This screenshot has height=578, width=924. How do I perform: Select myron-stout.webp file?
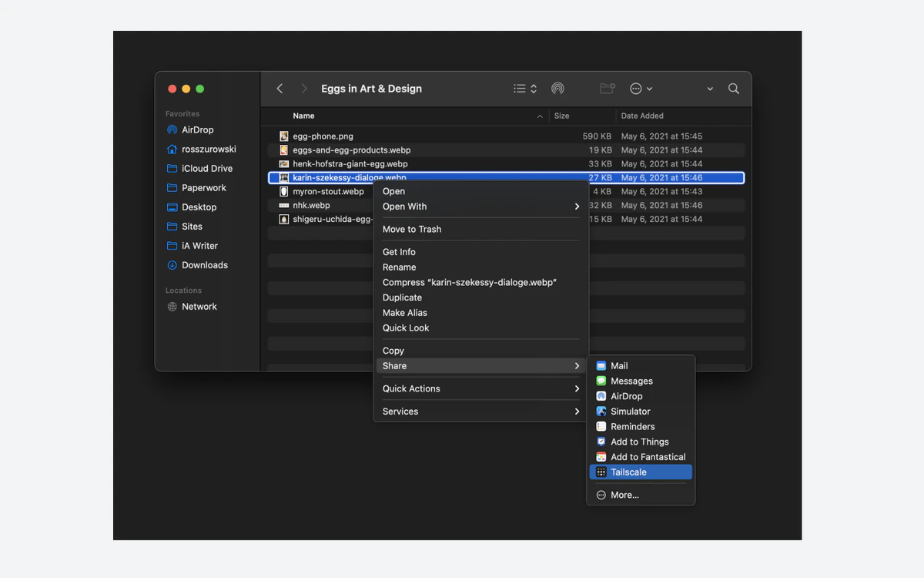point(507,192)
